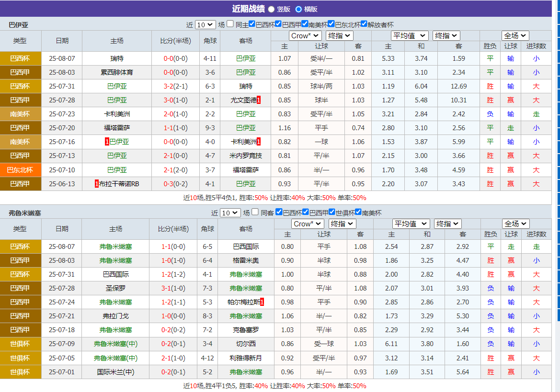Screen dimensions: 560x392
Task: Click the 卡利美洲 home team link on 25-07-23
Action: [x=116, y=114]
